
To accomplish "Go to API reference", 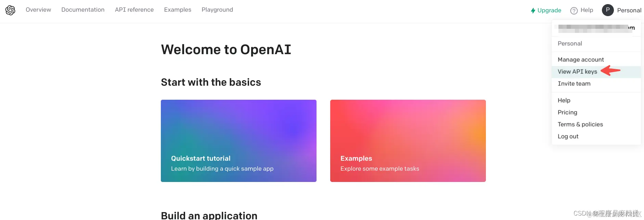I will 134,10.
